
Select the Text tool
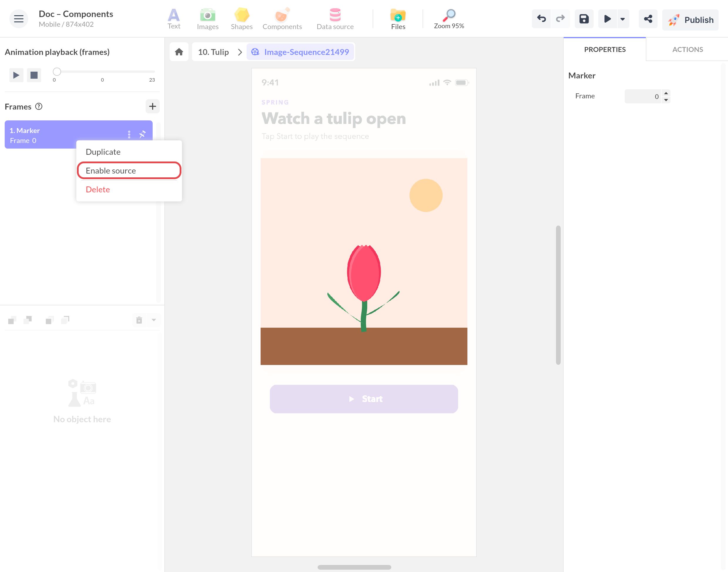(x=174, y=19)
